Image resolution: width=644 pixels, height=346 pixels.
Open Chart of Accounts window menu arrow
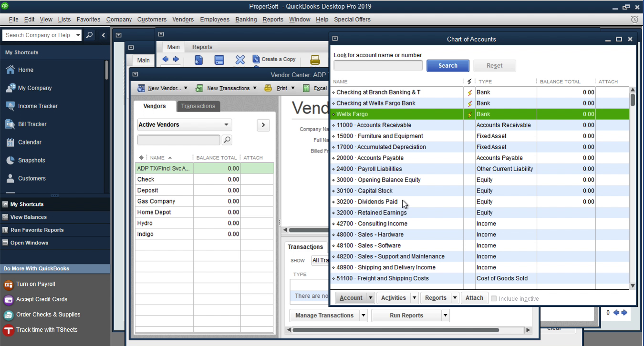(x=335, y=39)
